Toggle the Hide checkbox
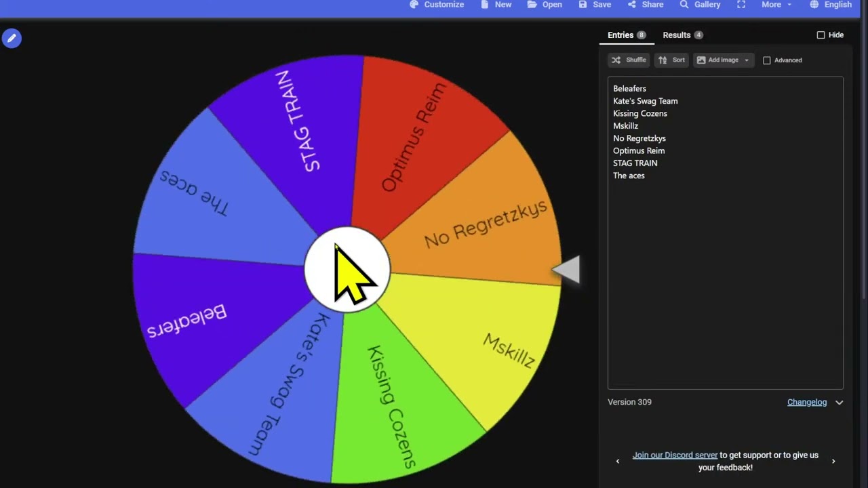 click(x=821, y=35)
